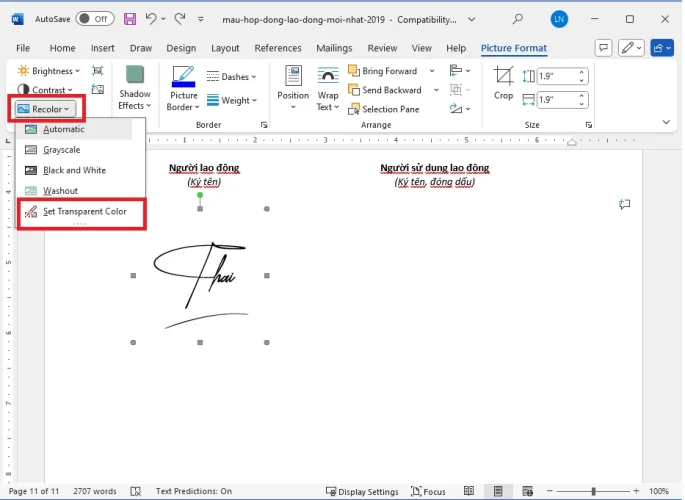The height and width of the screenshot is (500, 685).
Task: Open the Dashes dropdown
Action: click(x=231, y=77)
